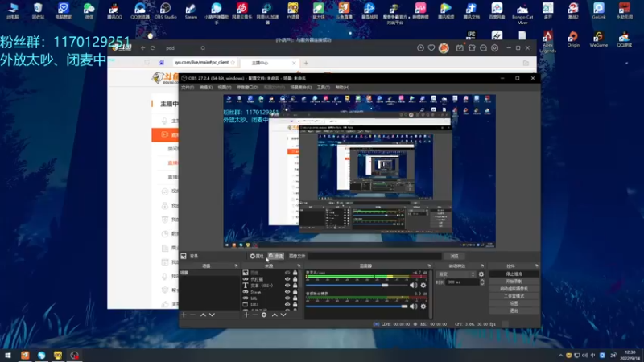Toggle visibility of the LOL source
The height and width of the screenshot is (362, 644).
tap(287, 298)
